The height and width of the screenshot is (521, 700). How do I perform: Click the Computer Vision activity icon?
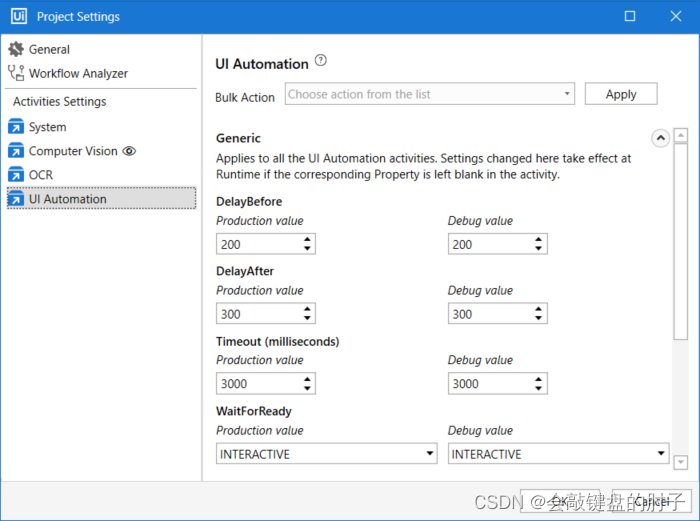pyautogui.click(x=16, y=150)
